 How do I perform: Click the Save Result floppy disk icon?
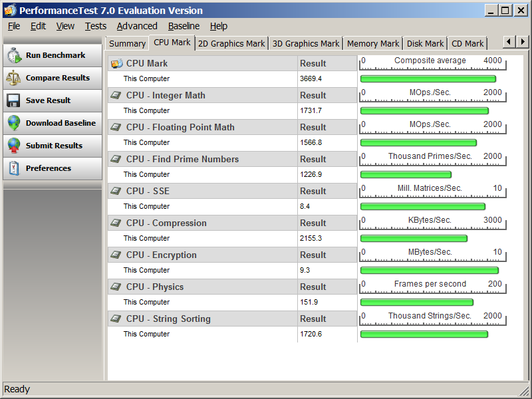[13, 100]
